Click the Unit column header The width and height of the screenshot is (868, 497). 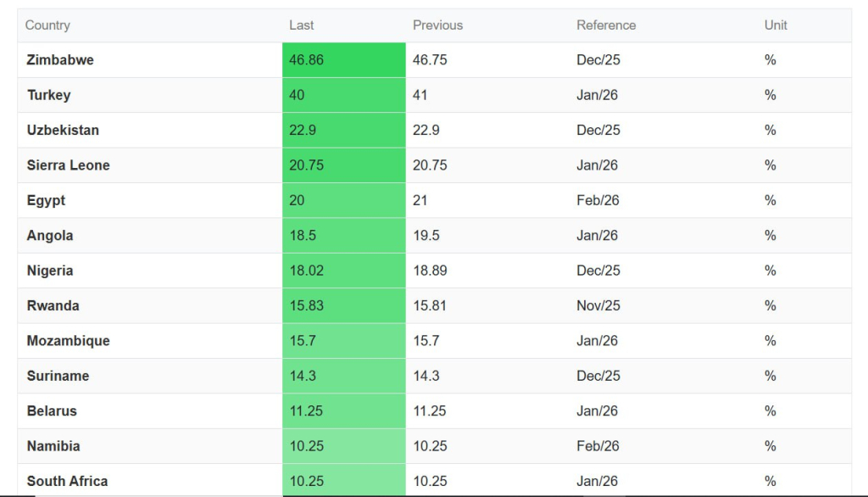click(776, 25)
